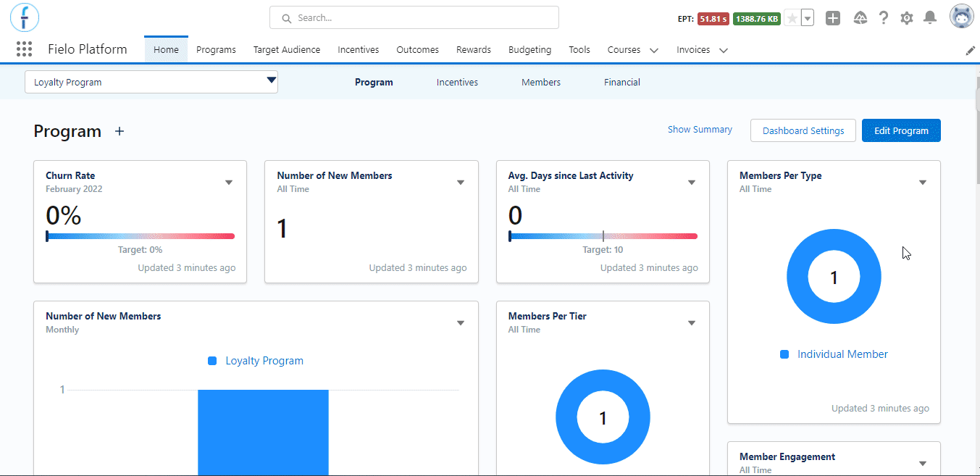The image size is (980, 476).
Task: Click the Loyalty Program blue legend swatch
Action: (x=212, y=361)
